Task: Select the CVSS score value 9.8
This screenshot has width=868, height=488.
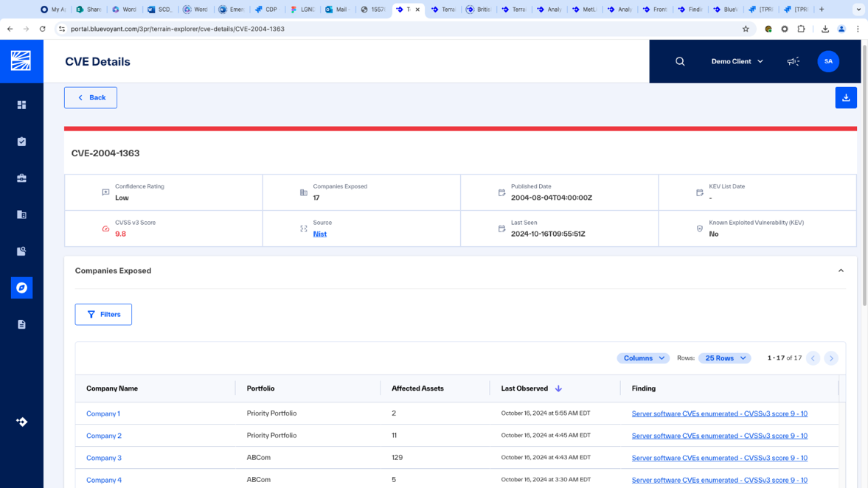Action: tap(120, 234)
